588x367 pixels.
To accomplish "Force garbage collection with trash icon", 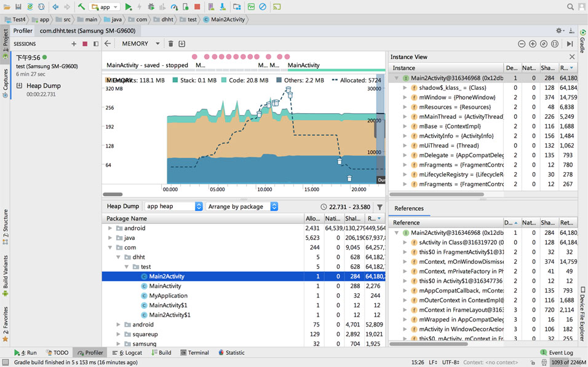I will tap(171, 44).
